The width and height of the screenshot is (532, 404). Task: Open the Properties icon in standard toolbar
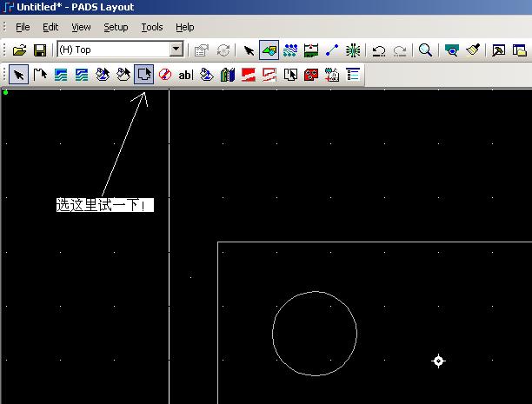202,50
